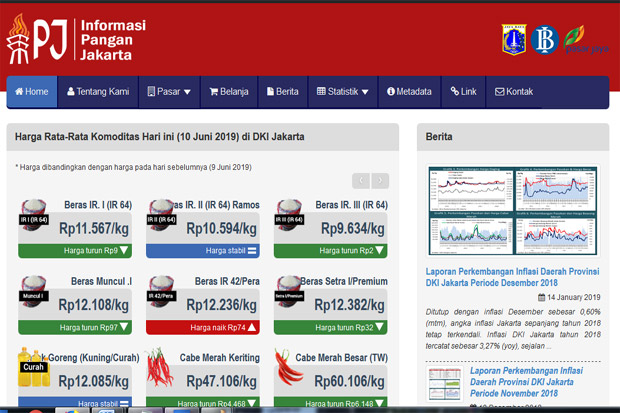The height and width of the screenshot is (413, 620).
Task: Go to the Belanja page
Action: (229, 92)
